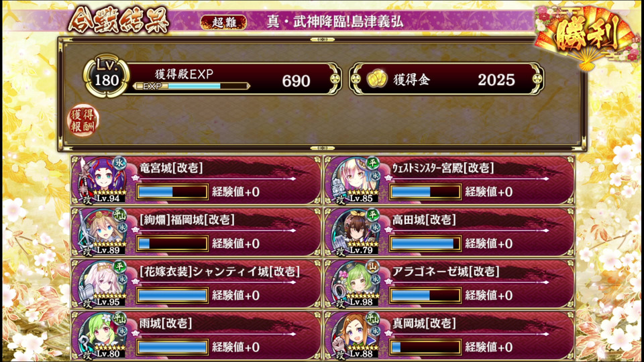Click the Lv. 180 player level badge
This screenshot has width=644, height=362.
click(x=107, y=76)
